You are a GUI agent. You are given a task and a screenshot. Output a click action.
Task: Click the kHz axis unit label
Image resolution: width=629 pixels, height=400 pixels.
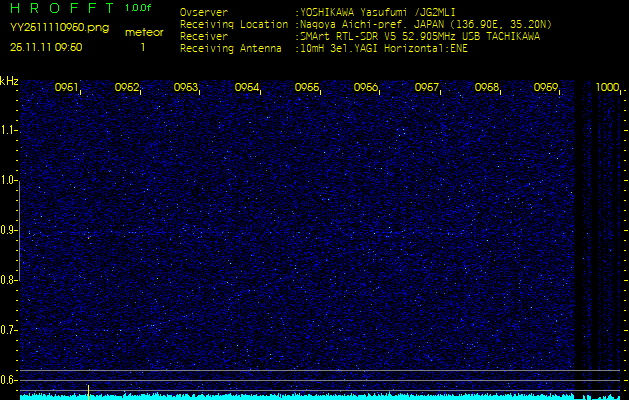9,81
